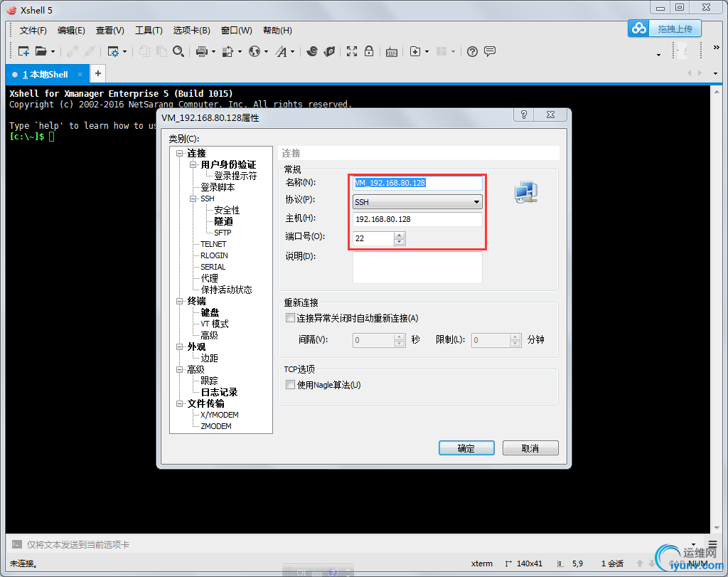This screenshot has height=577, width=728.
Task: Add a new tab with plus button
Action: click(98, 73)
